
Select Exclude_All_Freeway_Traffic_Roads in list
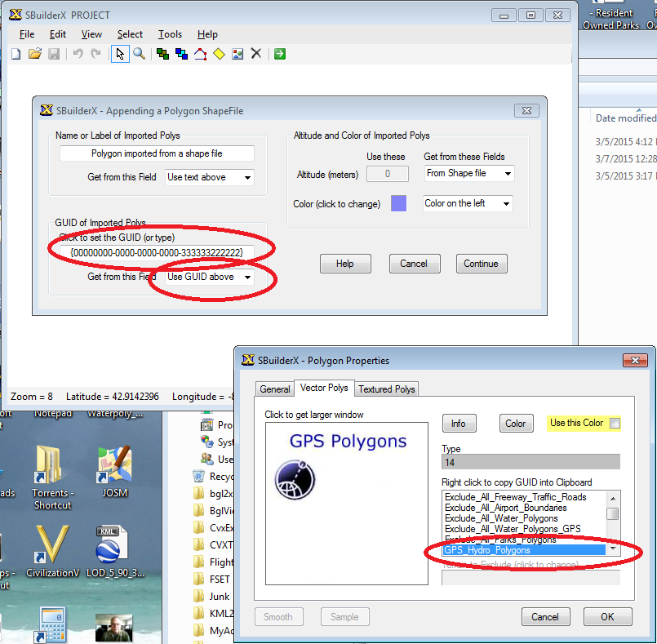pyautogui.click(x=515, y=497)
